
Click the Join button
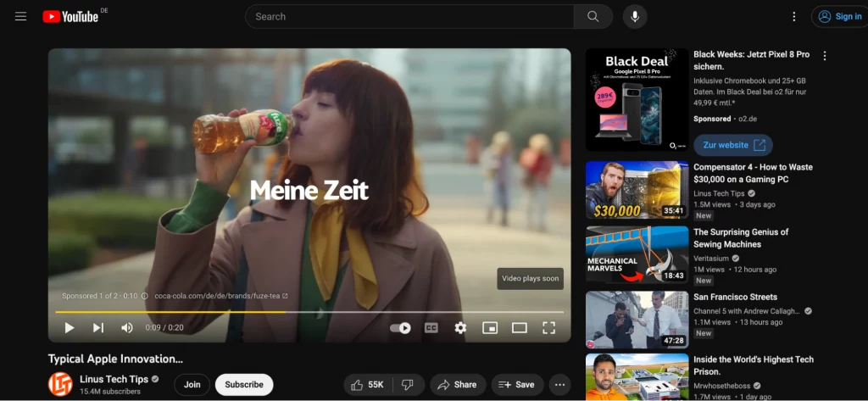coord(192,384)
